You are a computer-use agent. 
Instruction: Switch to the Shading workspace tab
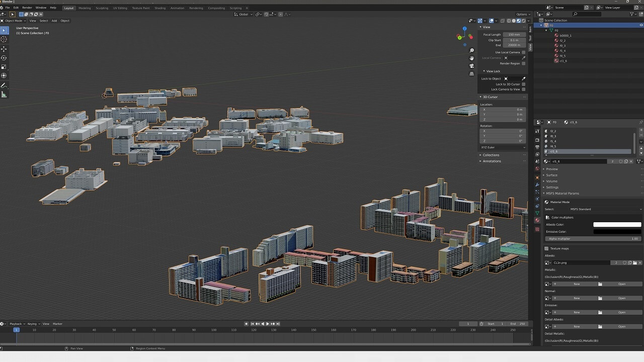[160, 8]
